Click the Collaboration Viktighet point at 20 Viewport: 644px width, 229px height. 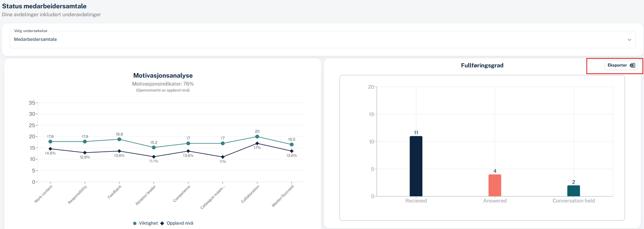click(257, 137)
